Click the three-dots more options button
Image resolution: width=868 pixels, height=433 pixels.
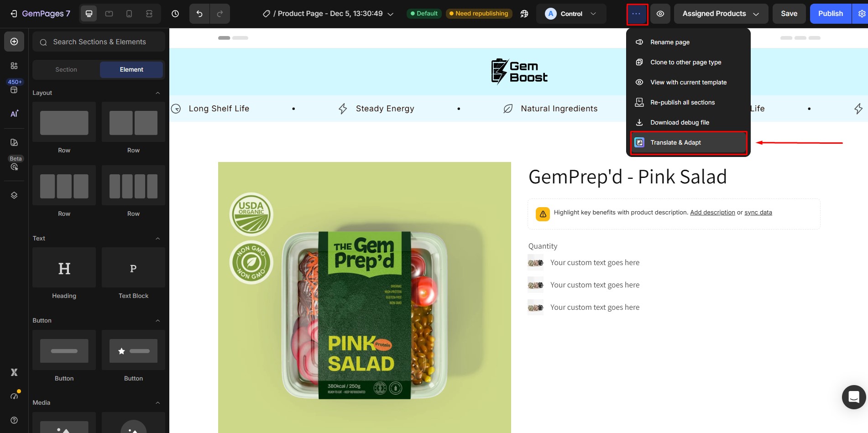[637, 14]
